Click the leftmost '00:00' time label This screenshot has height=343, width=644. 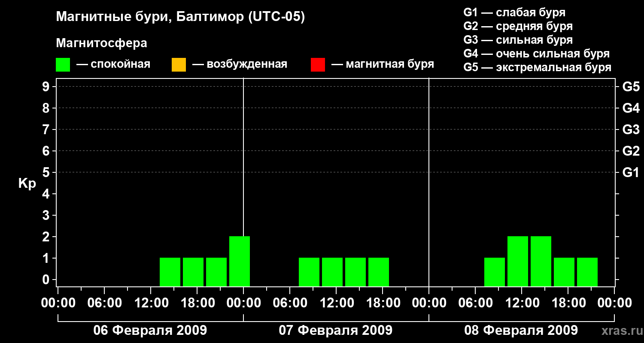click(x=58, y=303)
